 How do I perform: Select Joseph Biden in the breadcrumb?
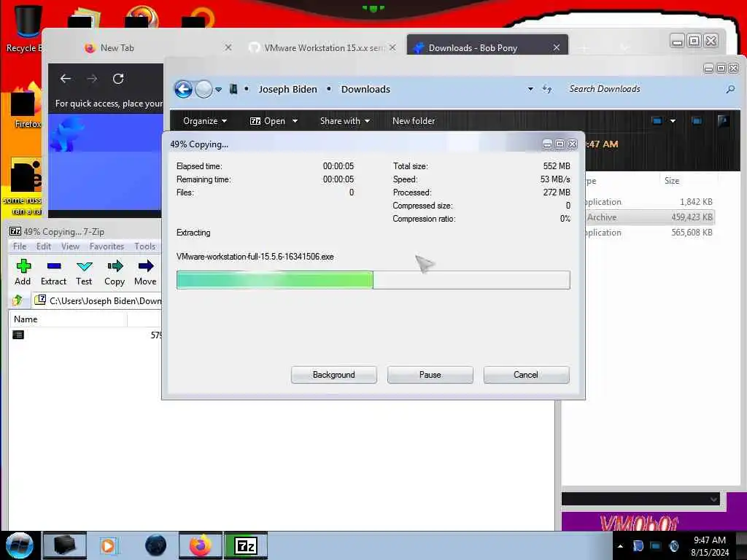[x=287, y=89]
